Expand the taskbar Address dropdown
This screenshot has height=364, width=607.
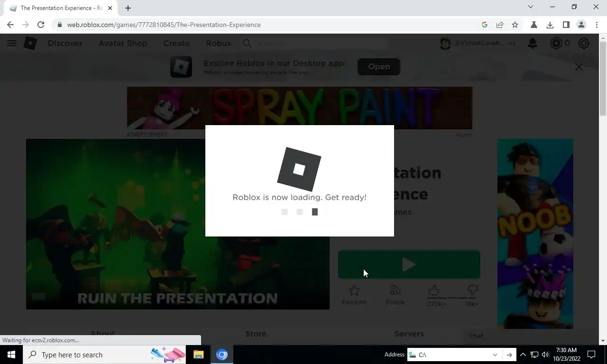click(495, 355)
